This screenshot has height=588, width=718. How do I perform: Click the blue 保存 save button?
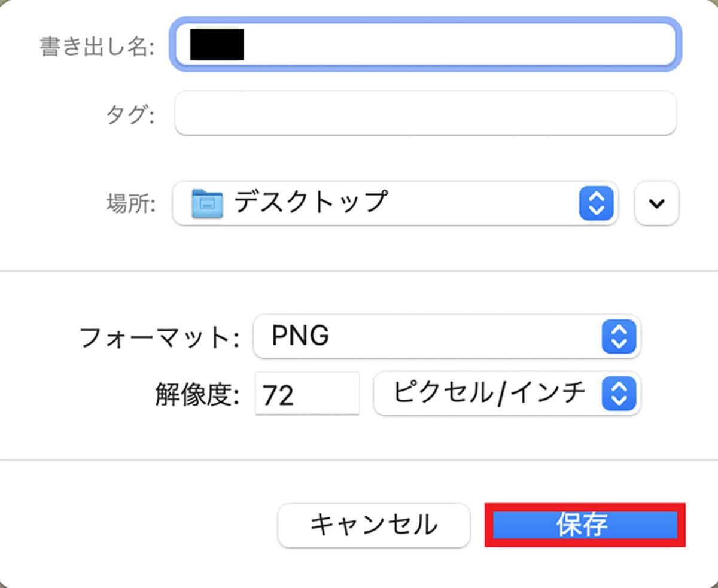[x=584, y=525]
